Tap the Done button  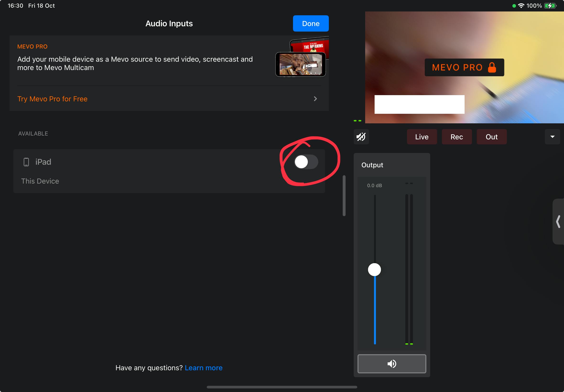pos(311,23)
